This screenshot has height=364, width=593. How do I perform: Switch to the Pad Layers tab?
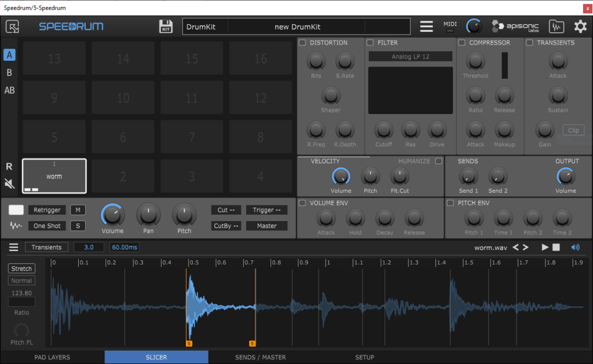coord(52,357)
